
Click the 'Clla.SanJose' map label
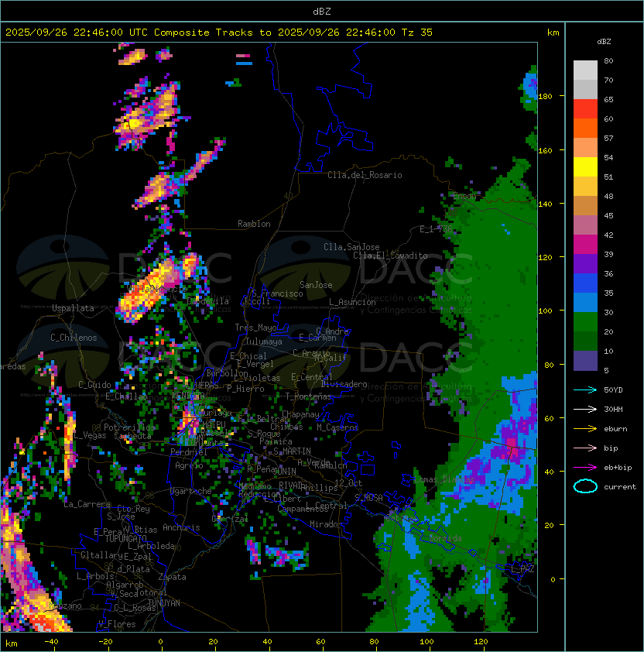351,247
